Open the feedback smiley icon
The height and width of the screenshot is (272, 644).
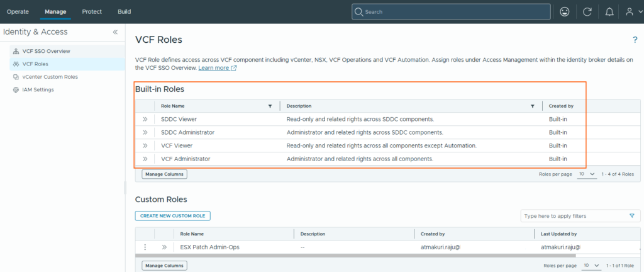[565, 12]
